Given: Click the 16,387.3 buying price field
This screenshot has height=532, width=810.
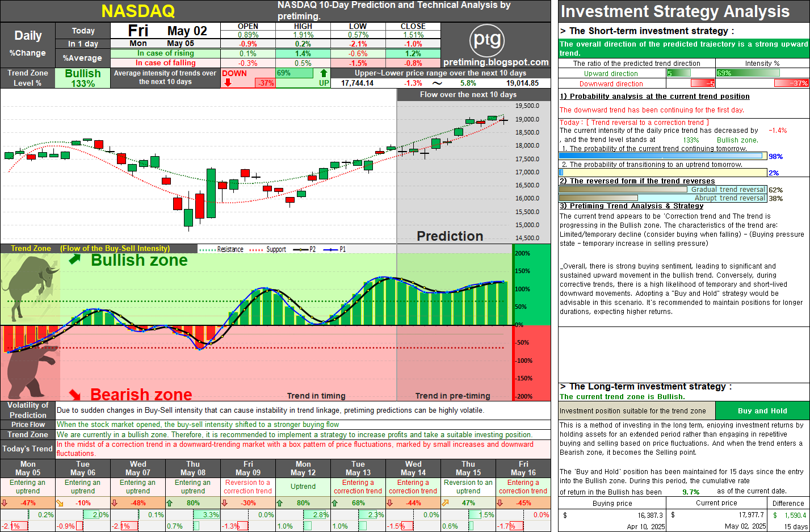Looking at the screenshot, I should click(x=612, y=515).
